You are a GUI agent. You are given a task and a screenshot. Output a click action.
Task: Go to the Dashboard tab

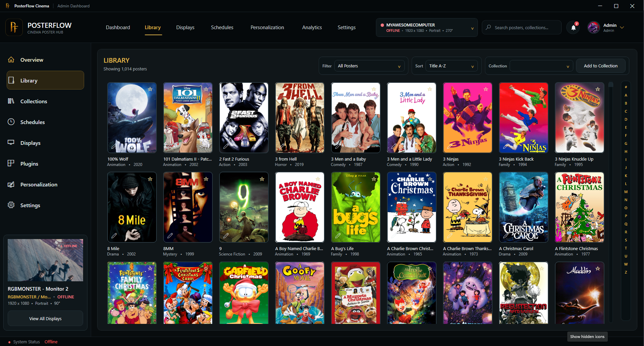118,27
